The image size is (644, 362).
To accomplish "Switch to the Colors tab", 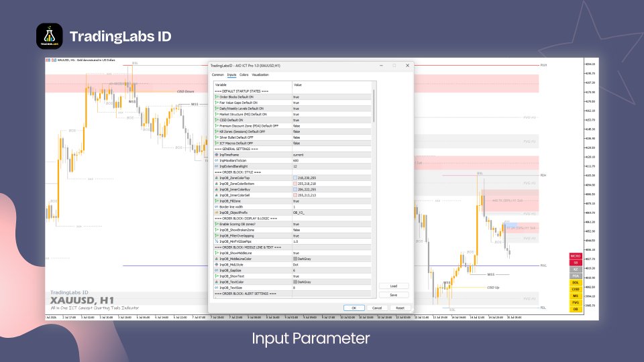I will [x=244, y=74].
